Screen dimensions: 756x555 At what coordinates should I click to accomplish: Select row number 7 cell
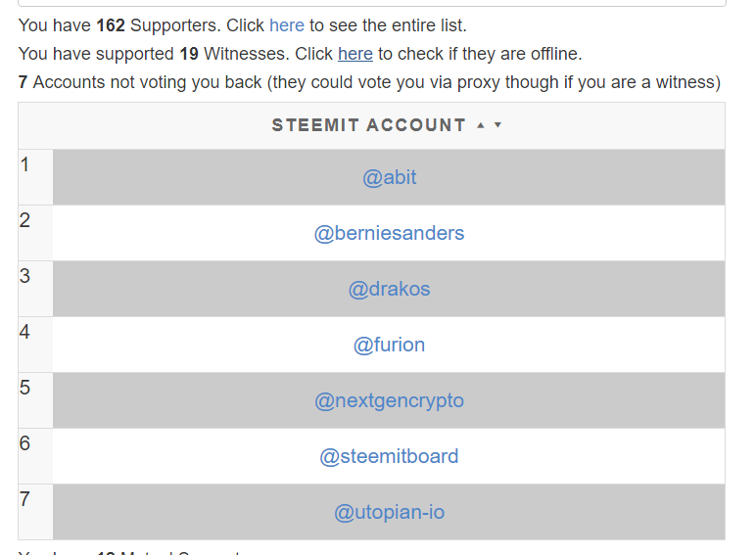point(35,512)
